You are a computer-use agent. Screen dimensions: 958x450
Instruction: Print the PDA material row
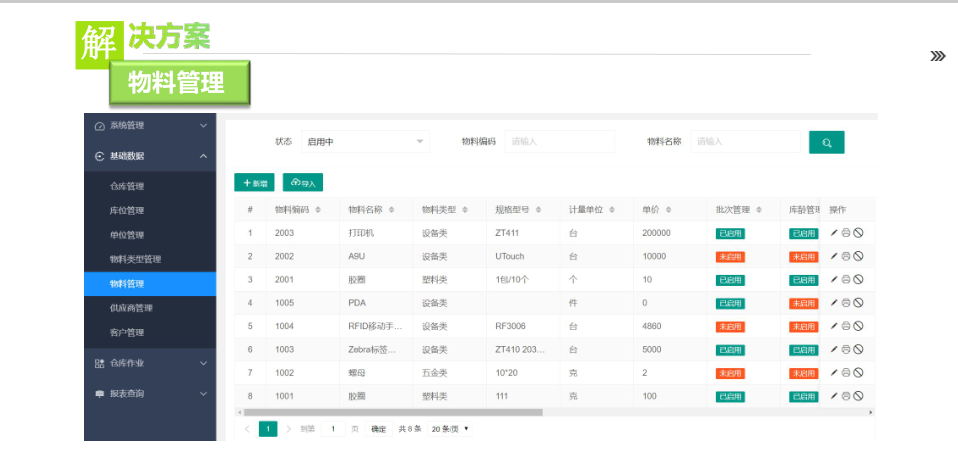(846, 303)
